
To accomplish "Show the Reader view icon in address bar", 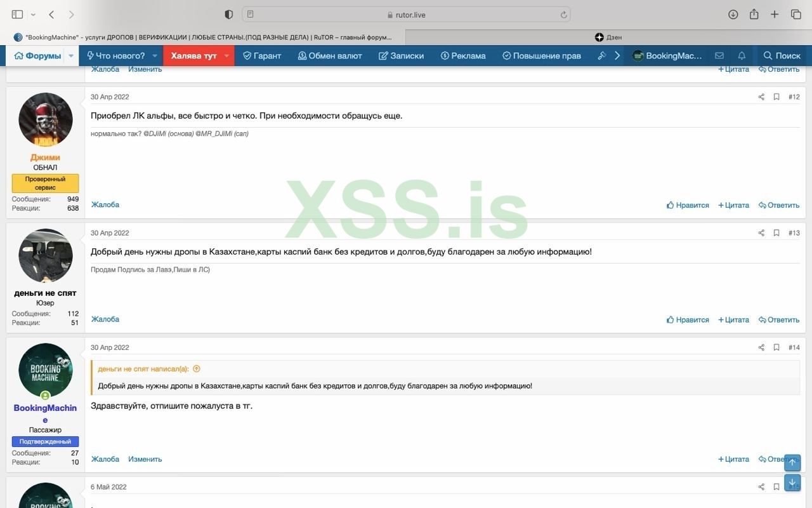I will 251,15.
